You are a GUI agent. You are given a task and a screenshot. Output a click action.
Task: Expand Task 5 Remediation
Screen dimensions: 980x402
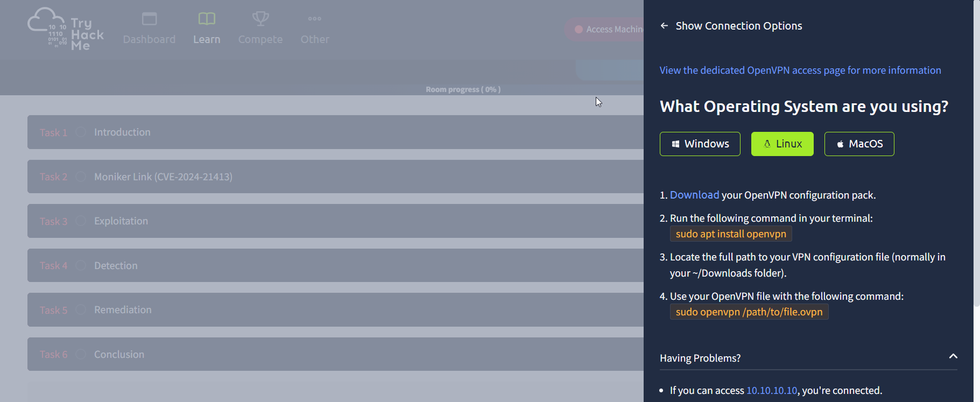335,310
